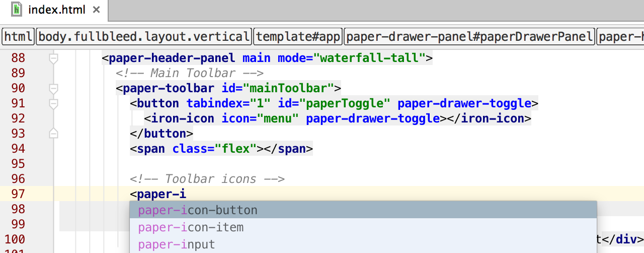Viewport: 644px width, 253px height.
Task: Select the template#app breadcrumb
Action: coord(298,36)
